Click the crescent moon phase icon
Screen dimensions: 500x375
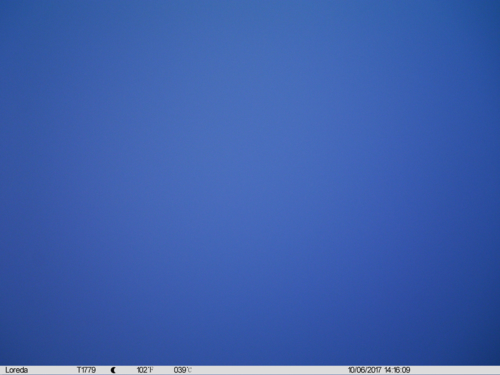coord(113,370)
